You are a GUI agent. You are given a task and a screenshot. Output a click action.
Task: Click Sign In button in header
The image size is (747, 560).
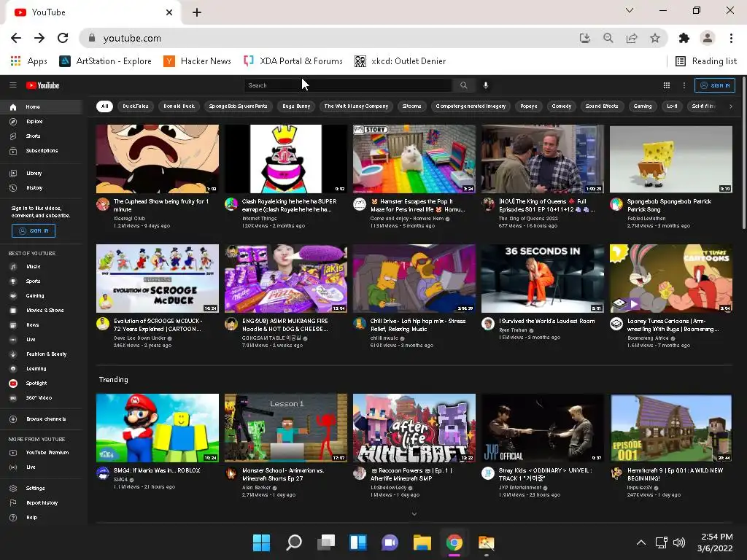(x=715, y=86)
